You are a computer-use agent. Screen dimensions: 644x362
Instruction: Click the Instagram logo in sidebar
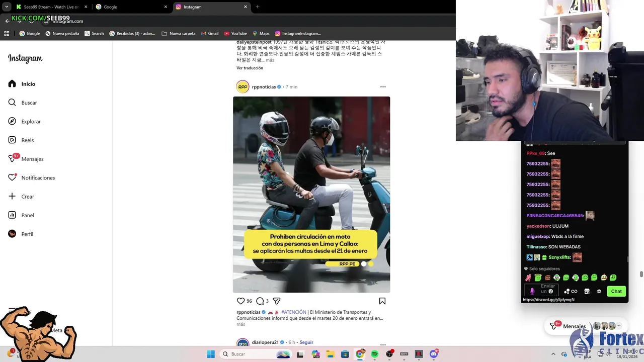(25, 59)
